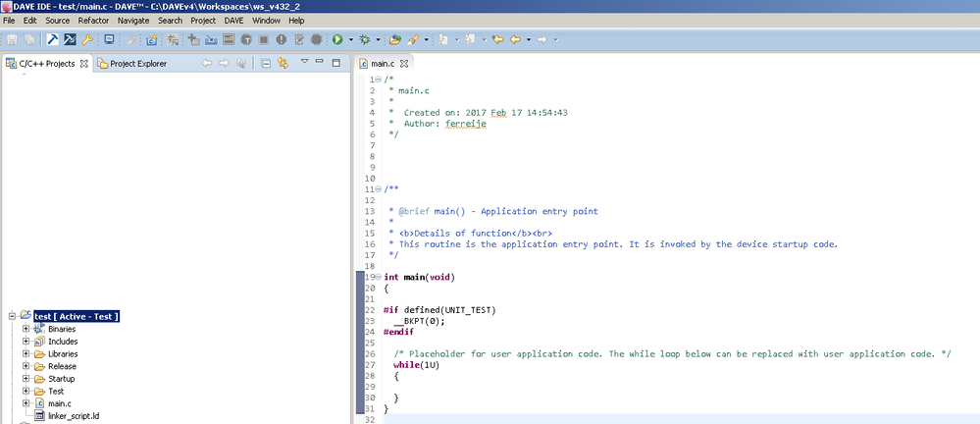Click the '@brief main()' comment line
The image size is (980, 424).
coord(493,211)
